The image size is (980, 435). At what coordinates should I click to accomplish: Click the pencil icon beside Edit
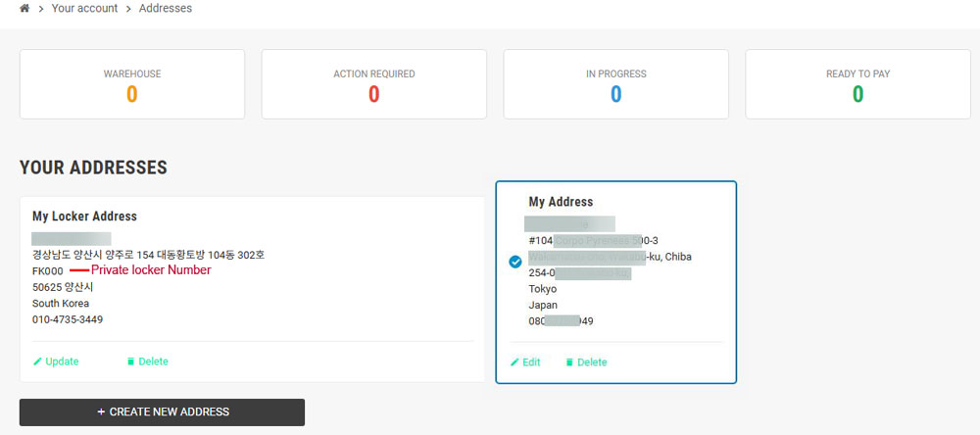[x=514, y=362]
